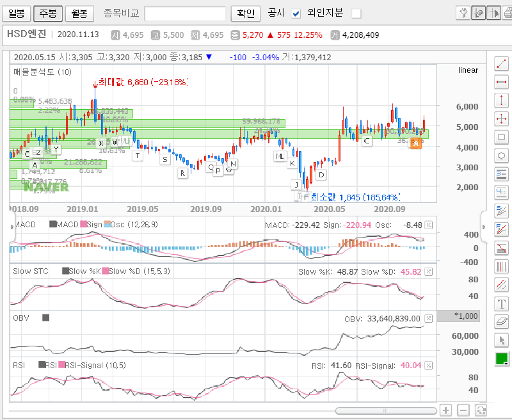The width and height of the screenshot is (512, 420).
Task: Click disclosure marker C near 2020.09
Action: pyautogui.click(x=367, y=141)
